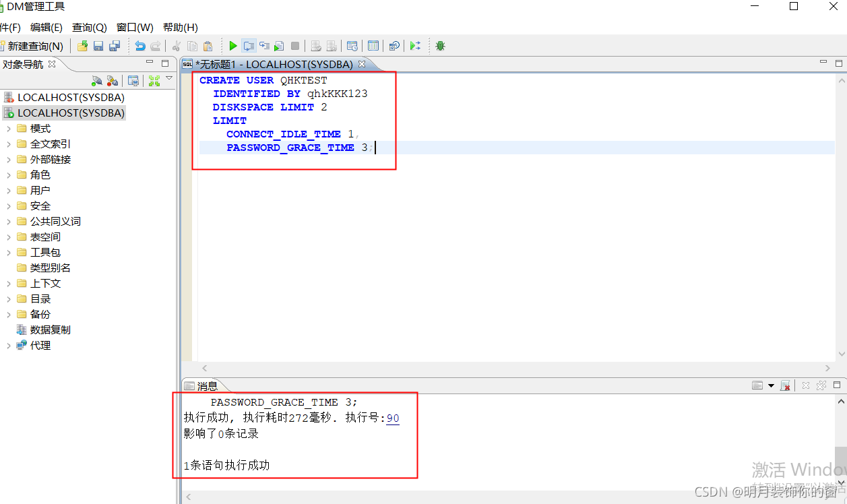Screen dimensions: 847x504
Task: Select the highlighted LOCALHOST(SYSDBA) connection
Action: (x=64, y=113)
